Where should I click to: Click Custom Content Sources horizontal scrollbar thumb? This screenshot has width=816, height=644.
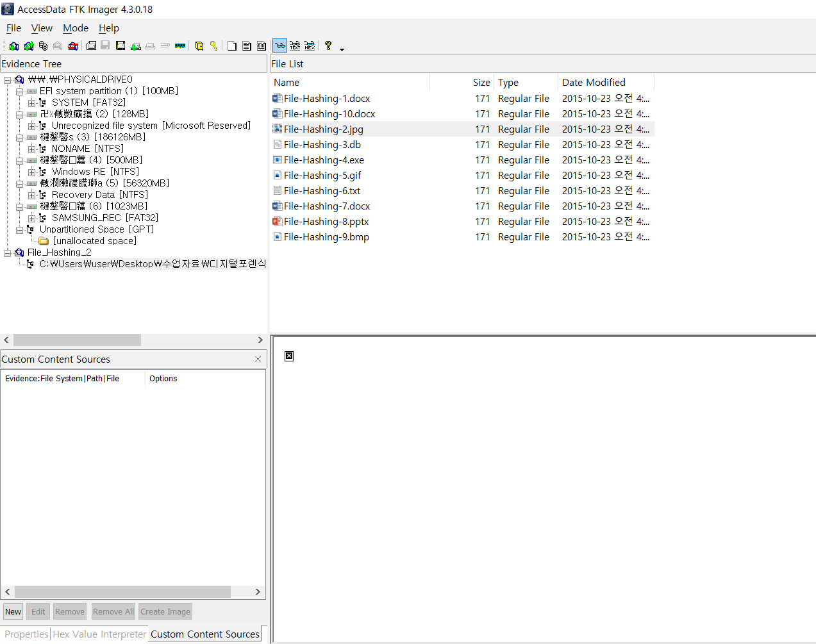(x=122, y=592)
